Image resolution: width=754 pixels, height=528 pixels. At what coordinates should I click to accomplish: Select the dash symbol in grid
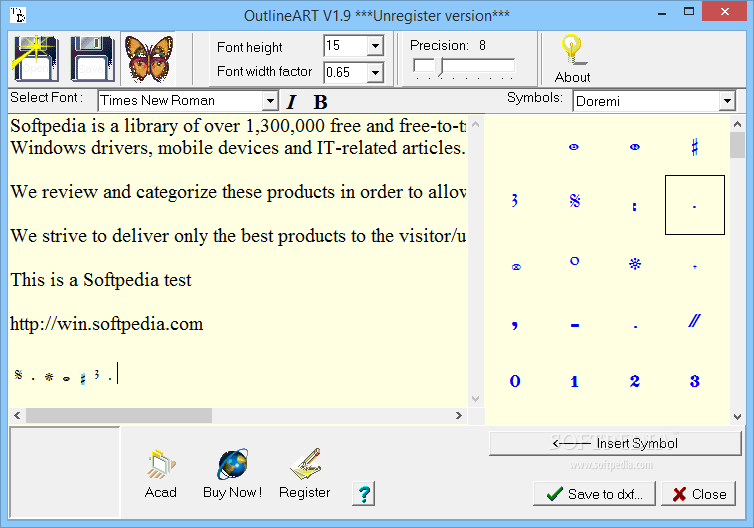click(x=575, y=326)
